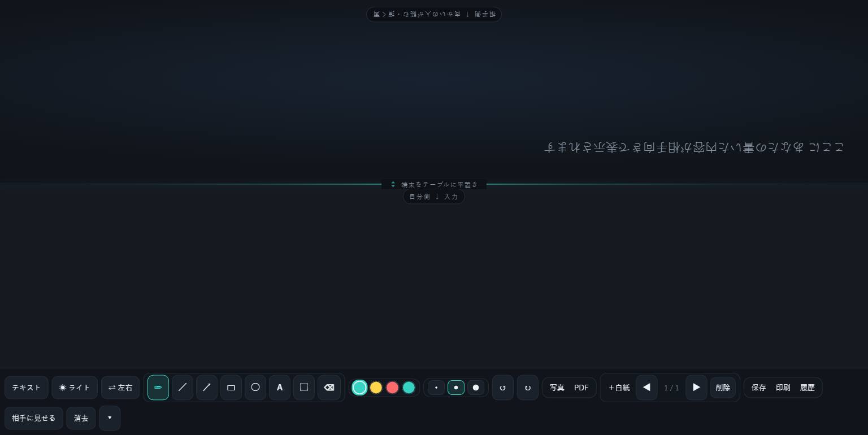Click 消去 to clear the canvas
Viewport: 868px width, 435px height.
coord(81,418)
